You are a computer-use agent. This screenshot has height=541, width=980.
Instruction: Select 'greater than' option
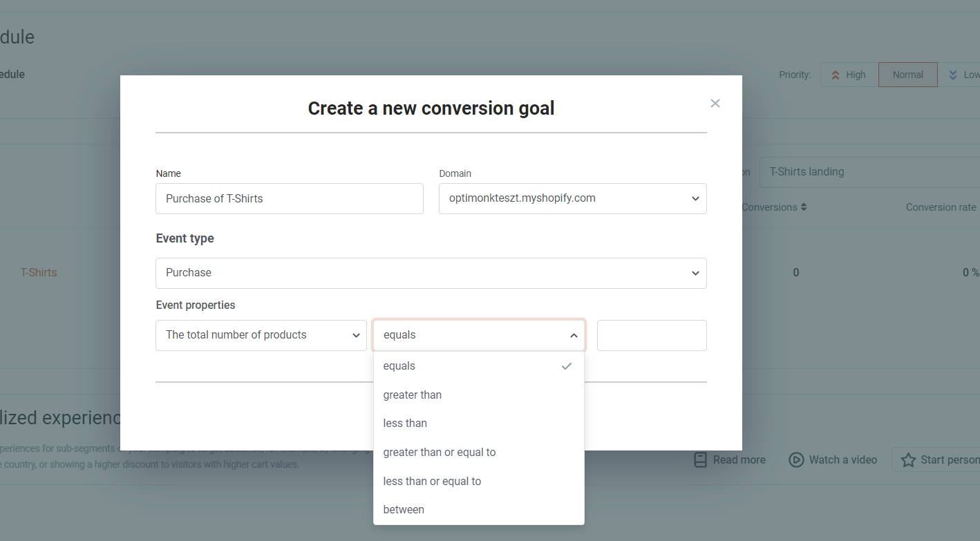[479, 395]
